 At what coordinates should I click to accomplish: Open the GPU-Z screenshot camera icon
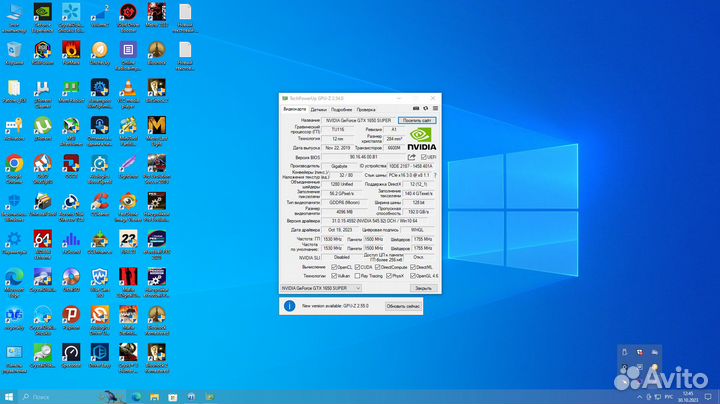tap(415, 109)
